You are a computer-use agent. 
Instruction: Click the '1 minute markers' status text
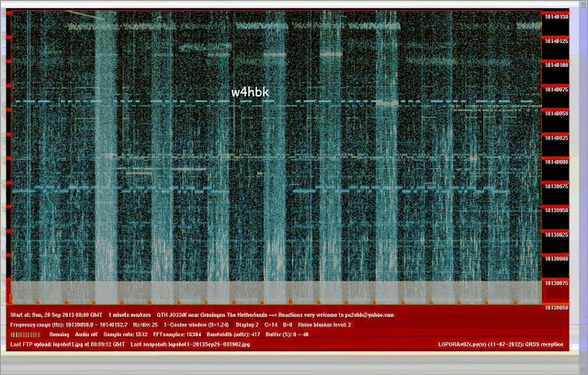coord(130,315)
